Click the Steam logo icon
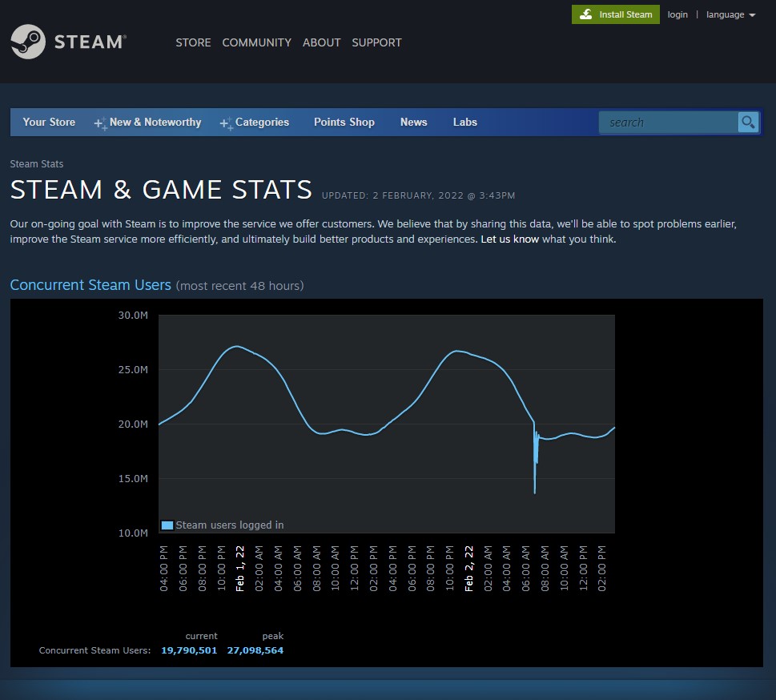This screenshot has height=700, width=776. pos(28,42)
